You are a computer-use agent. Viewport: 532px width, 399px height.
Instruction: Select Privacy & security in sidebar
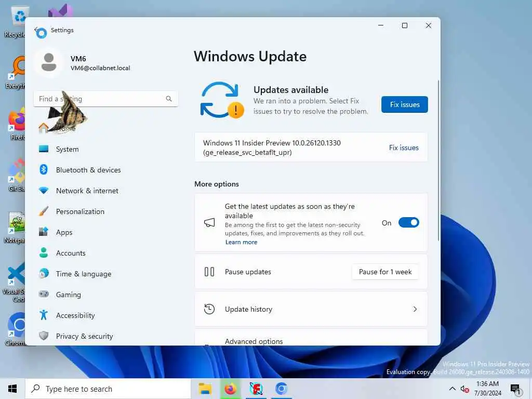point(105,336)
